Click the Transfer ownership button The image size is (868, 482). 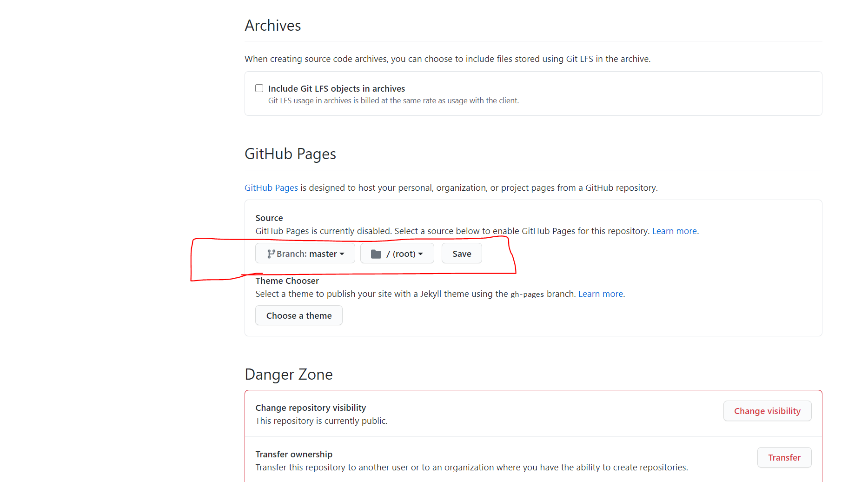point(784,457)
